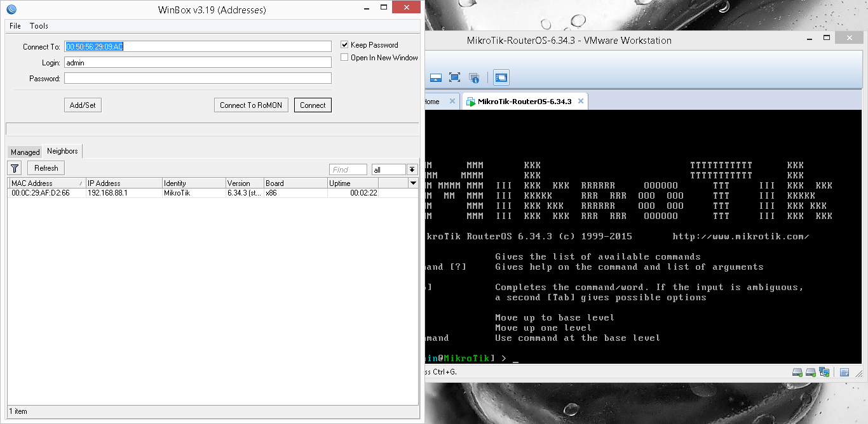Image resolution: width=868 pixels, height=424 pixels.
Task: Click the Connect To address field
Action: click(198, 46)
